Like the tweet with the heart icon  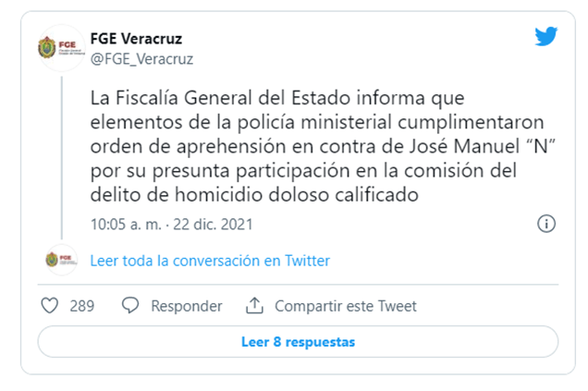[50, 306]
